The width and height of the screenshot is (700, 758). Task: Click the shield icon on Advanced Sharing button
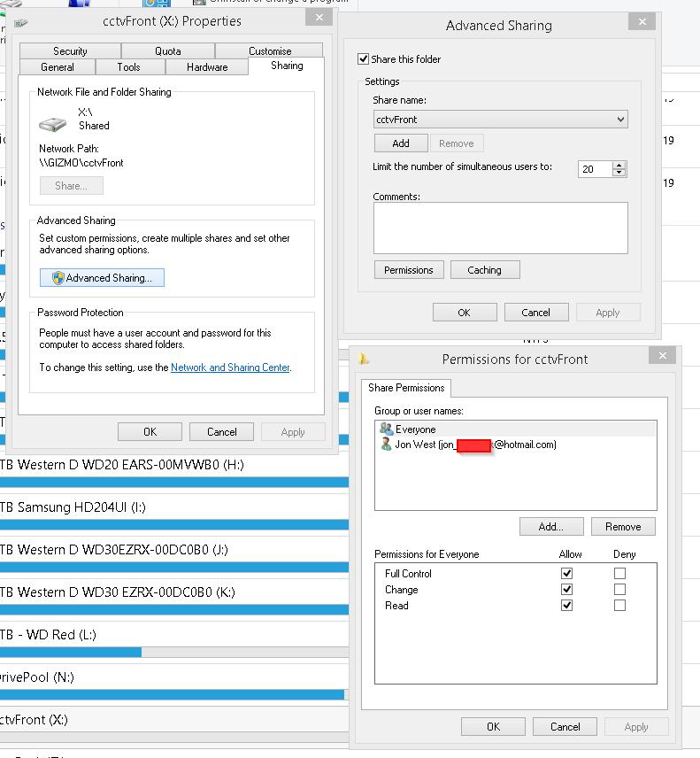[x=58, y=278]
